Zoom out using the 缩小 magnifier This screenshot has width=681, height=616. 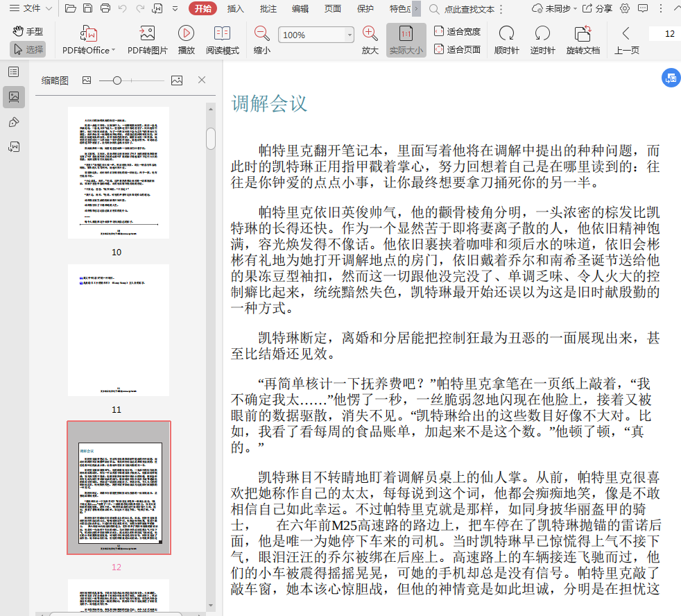(261, 33)
